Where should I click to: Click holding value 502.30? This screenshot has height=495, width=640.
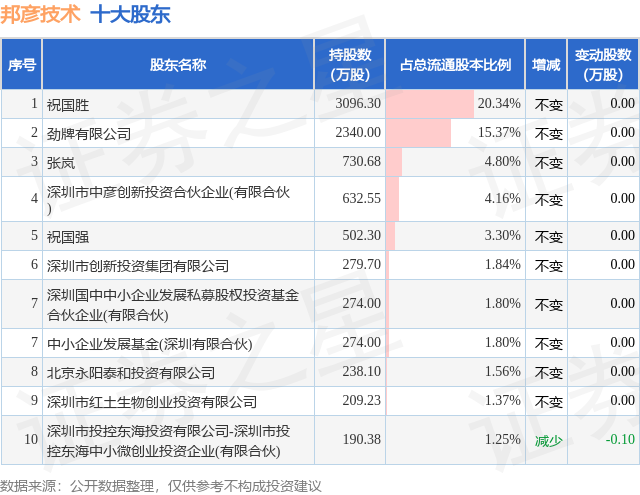pyautogui.click(x=362, y=235)
